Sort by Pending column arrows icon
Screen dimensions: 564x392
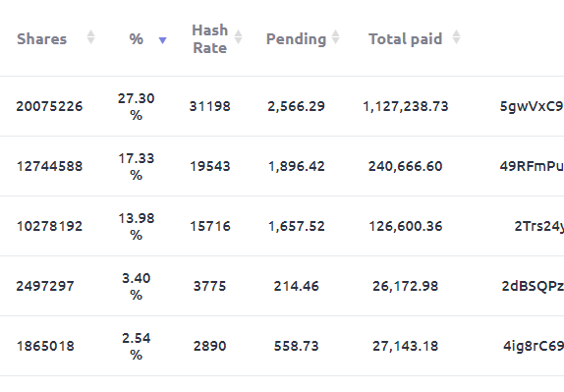point(335,37)
